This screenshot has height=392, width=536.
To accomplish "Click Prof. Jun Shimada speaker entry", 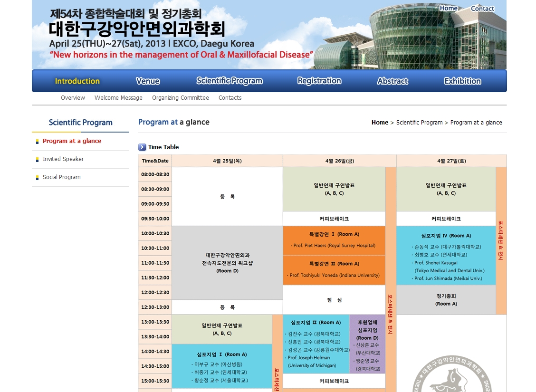I will (447, 278).
